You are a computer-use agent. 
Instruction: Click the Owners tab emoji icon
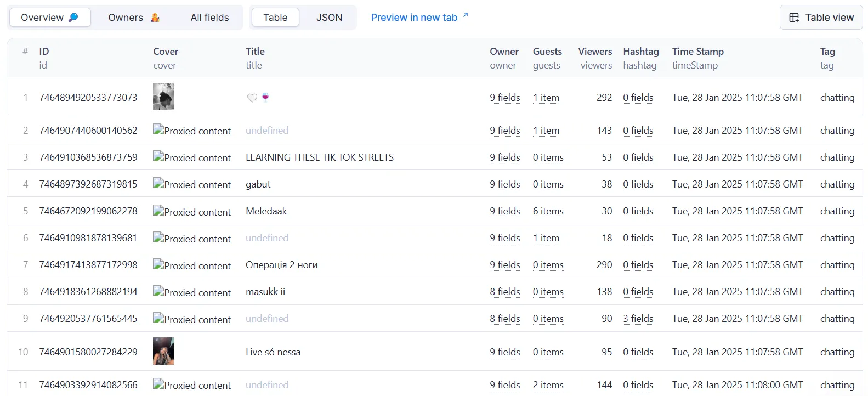[155, 18]
